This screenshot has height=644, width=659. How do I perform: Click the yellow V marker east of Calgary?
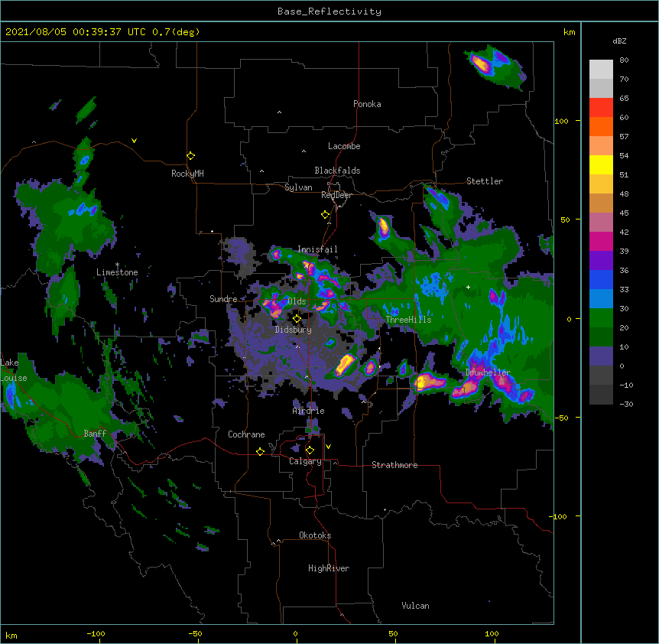coord(328,447)
